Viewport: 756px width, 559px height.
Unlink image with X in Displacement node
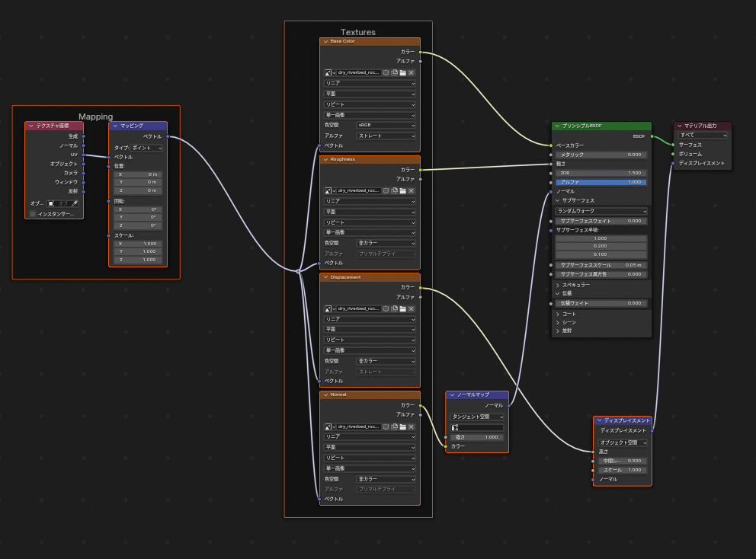click(411, 308)
